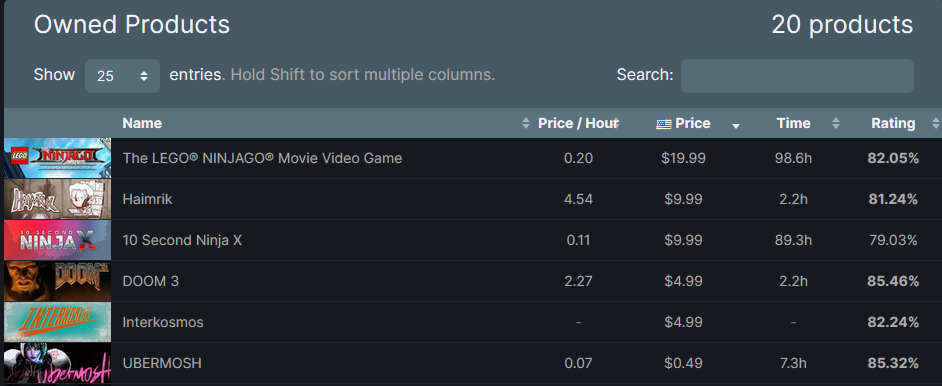Open the Interkosmos game thumbnail
Screen dimensions: 942x386
point(58,322)
